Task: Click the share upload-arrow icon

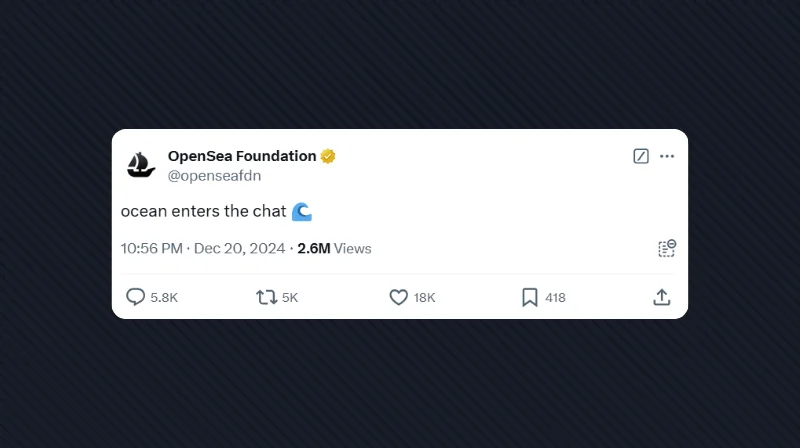Action: click(x=661, y=297)
